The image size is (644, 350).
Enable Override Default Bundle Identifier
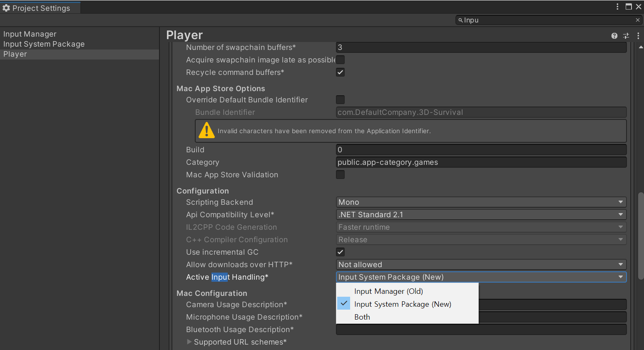[x=340, y=100]
